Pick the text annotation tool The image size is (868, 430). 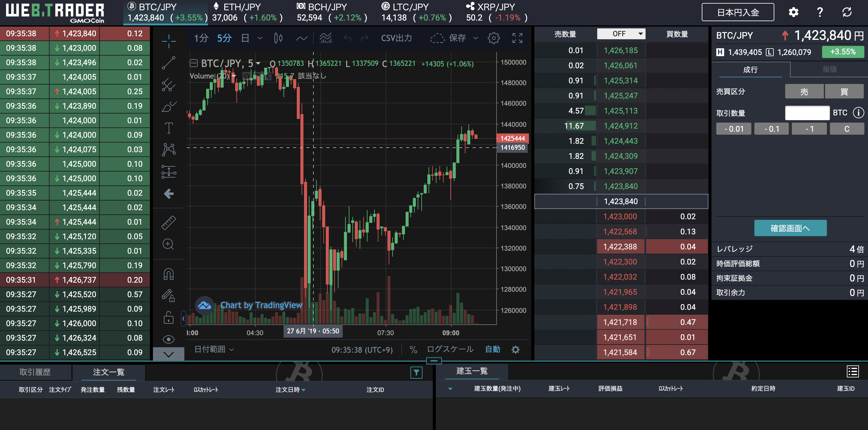tap(169, 128)
